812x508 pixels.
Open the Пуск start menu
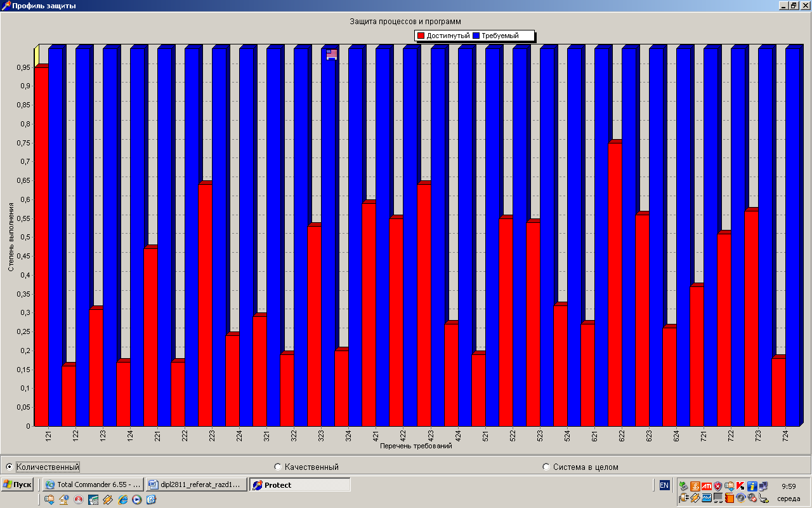click(17, 485)
